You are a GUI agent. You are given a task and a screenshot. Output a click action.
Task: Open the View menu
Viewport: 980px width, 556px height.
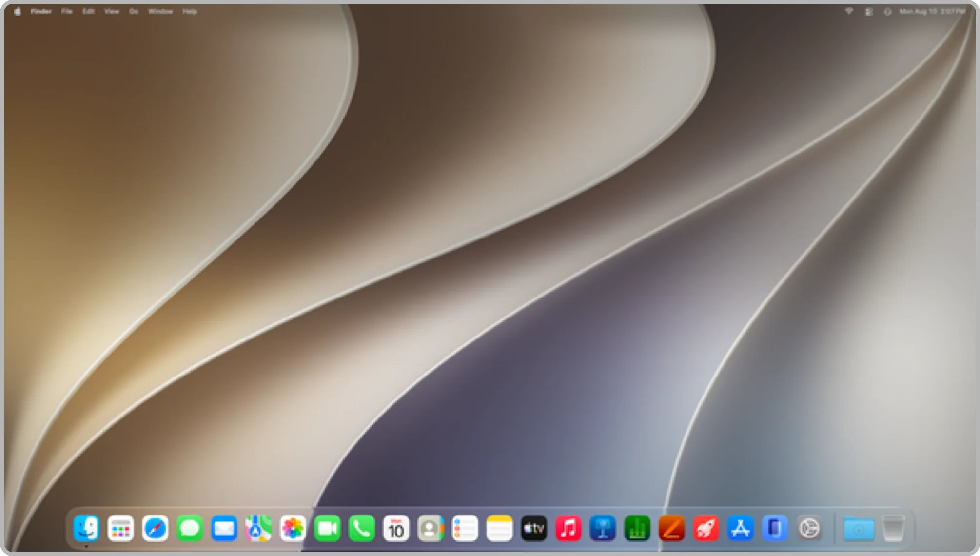(112, 11)
